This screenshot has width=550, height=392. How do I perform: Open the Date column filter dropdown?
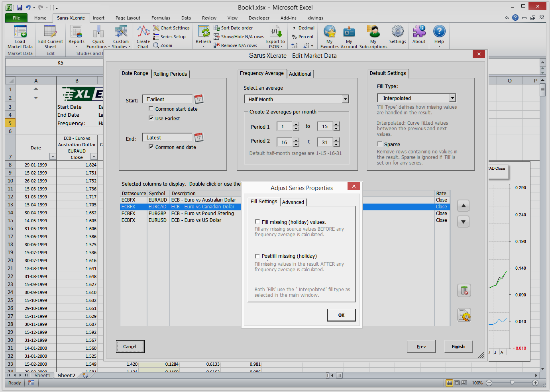(52, 157)
